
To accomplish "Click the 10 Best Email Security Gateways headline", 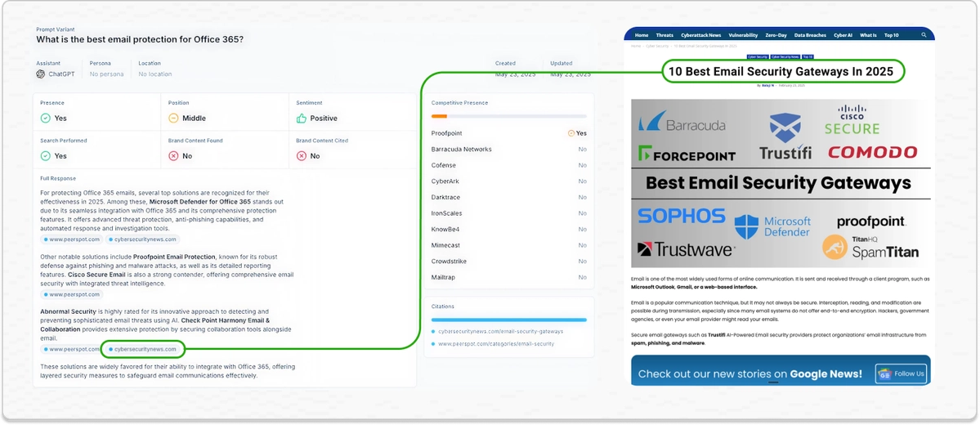I will (x=782, y=71).
